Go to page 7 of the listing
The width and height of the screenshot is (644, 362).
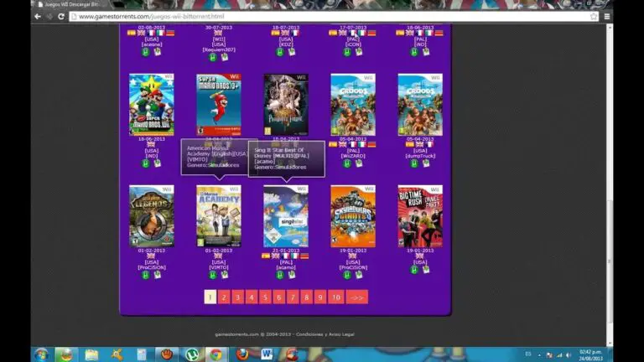click(x=293, y=297)
